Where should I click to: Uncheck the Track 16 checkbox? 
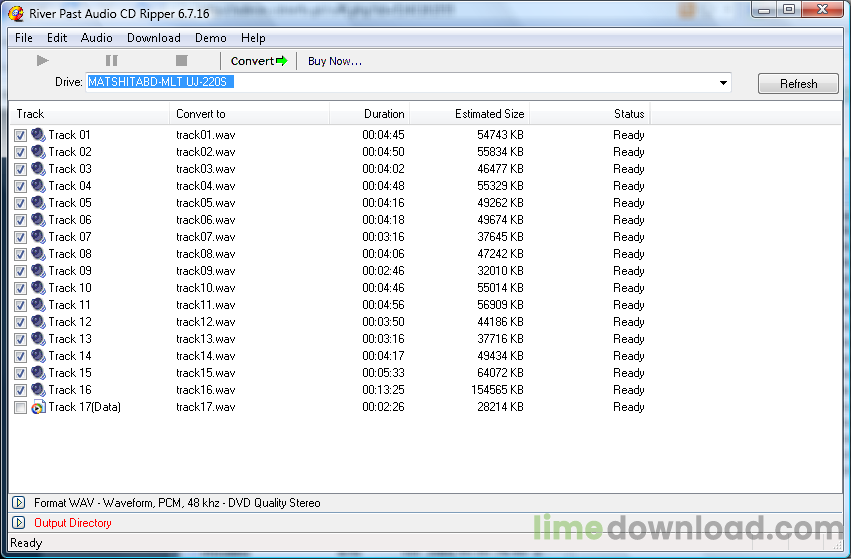coord(21,390)
